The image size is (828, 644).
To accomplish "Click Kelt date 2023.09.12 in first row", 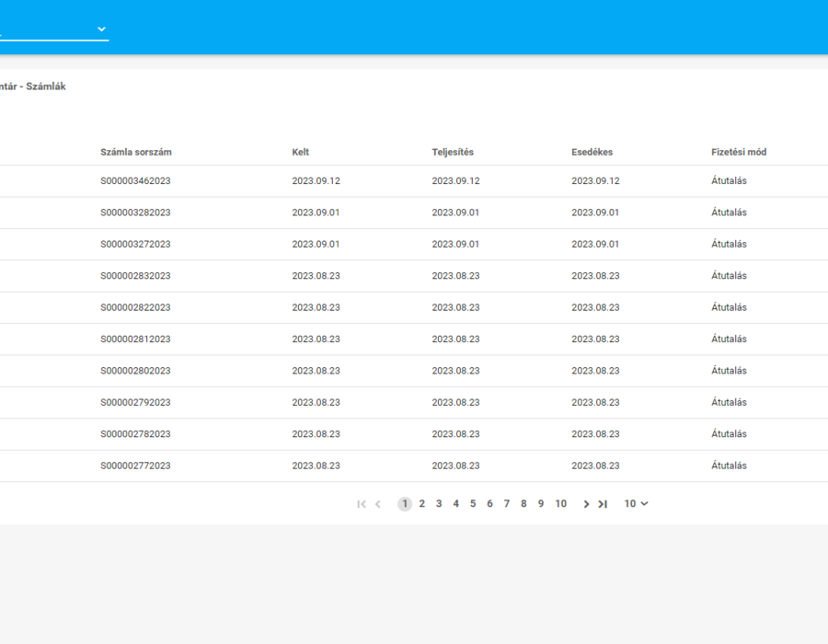I will pos(316,180).
